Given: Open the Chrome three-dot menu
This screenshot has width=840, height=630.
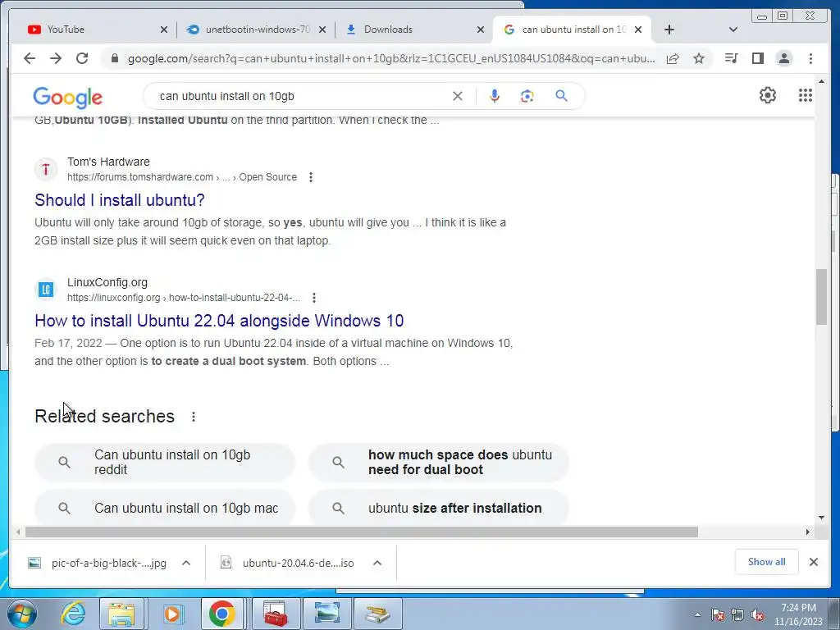Looking at the screenshot, I should point(810,58).
